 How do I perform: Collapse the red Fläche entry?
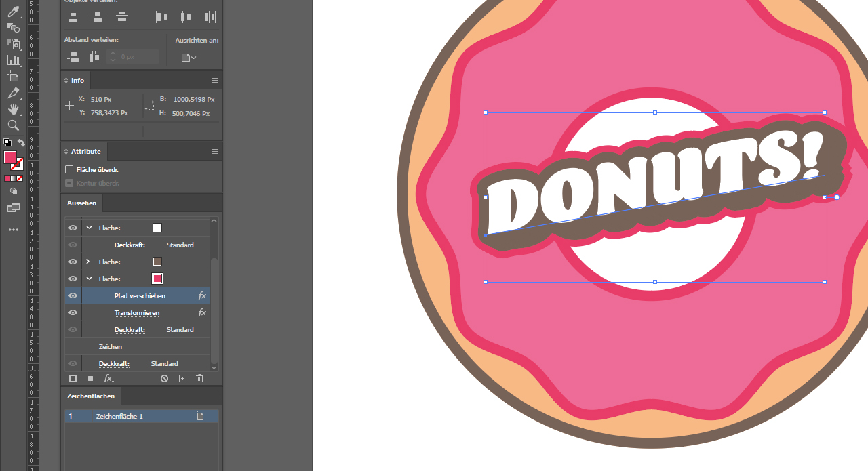(89, 279)
